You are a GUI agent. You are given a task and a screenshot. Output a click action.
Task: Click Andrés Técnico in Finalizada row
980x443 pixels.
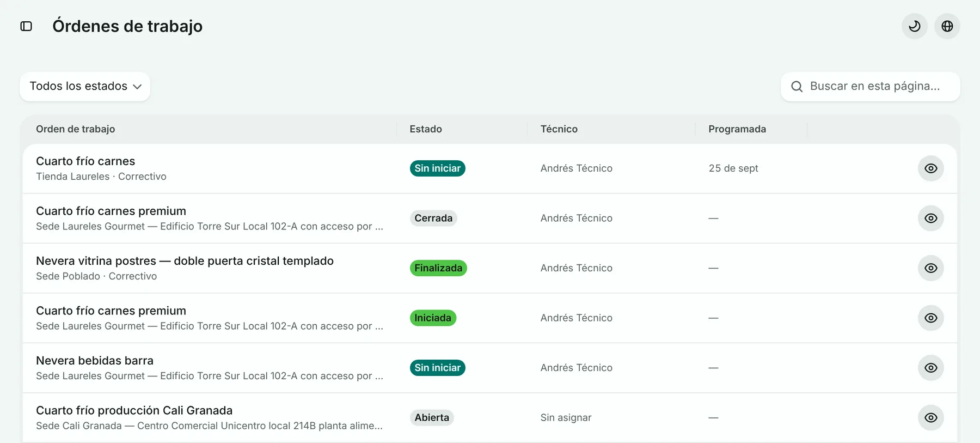(576, 268)
